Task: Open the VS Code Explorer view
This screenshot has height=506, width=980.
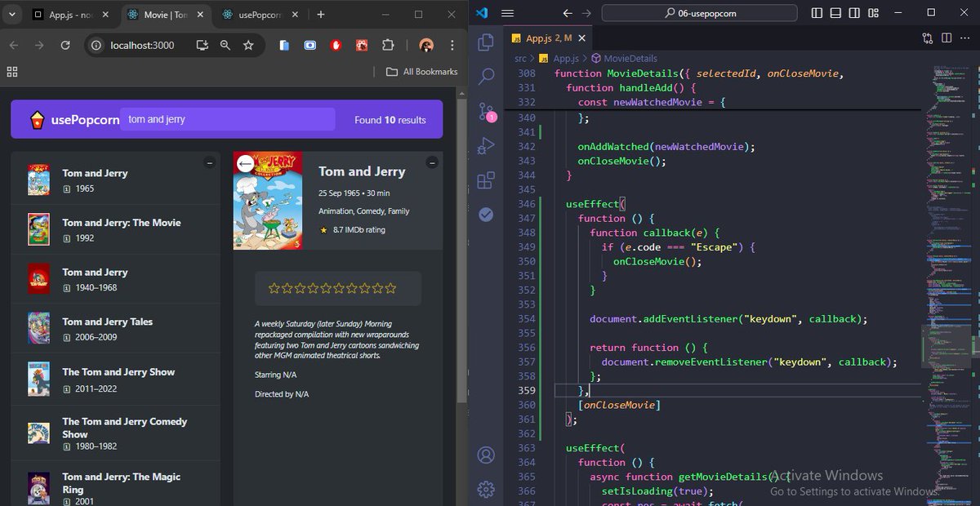Action: click(x=486, y=42)
